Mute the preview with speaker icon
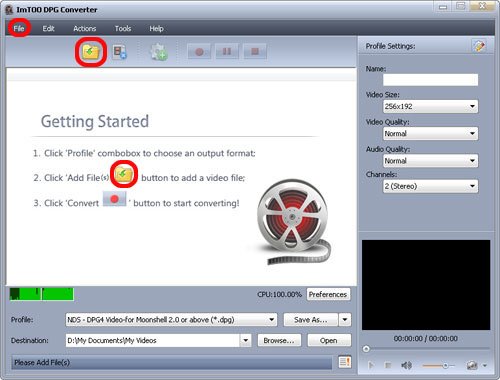The image size is (500, 380). [x=406, y=366]
